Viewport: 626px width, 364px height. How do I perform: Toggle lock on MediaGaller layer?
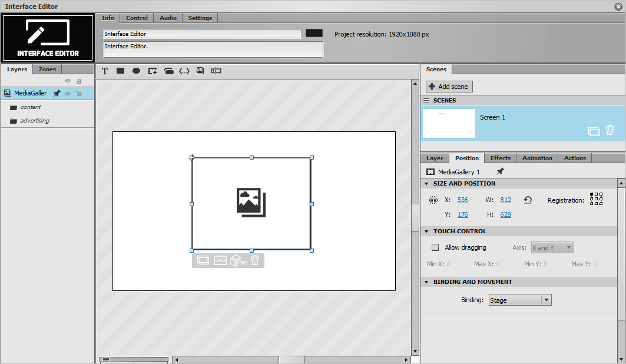[79, 94]
